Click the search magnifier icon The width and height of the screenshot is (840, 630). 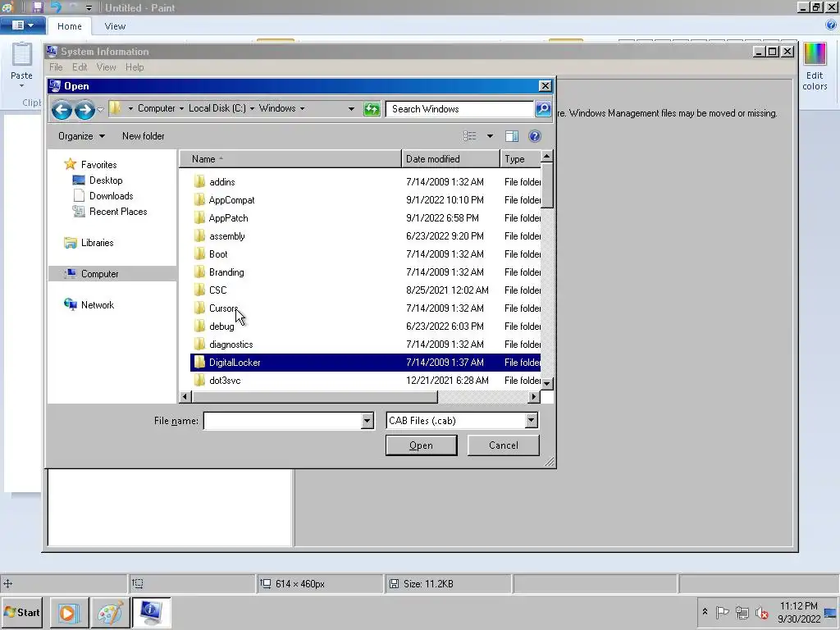click(x=543, y=109)
